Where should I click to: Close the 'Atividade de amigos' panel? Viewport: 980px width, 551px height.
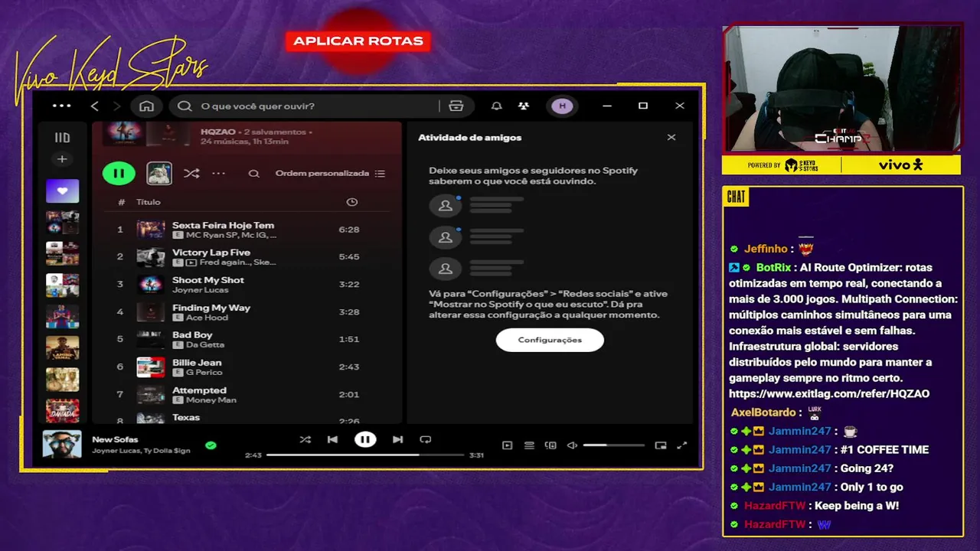(x=671, y=138)
